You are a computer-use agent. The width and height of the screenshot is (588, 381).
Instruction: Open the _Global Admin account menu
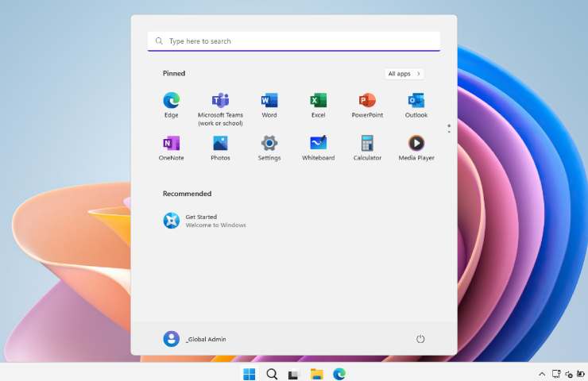coord(195,339)
